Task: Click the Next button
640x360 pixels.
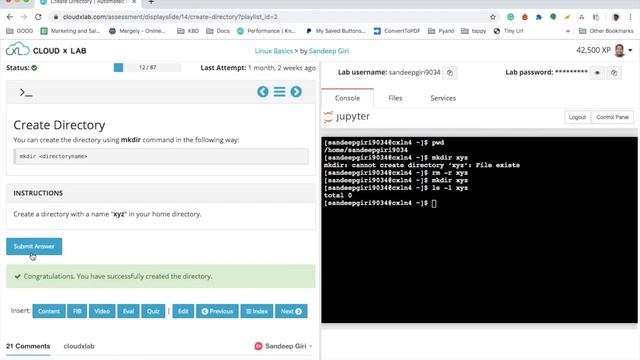Action: 291,311
